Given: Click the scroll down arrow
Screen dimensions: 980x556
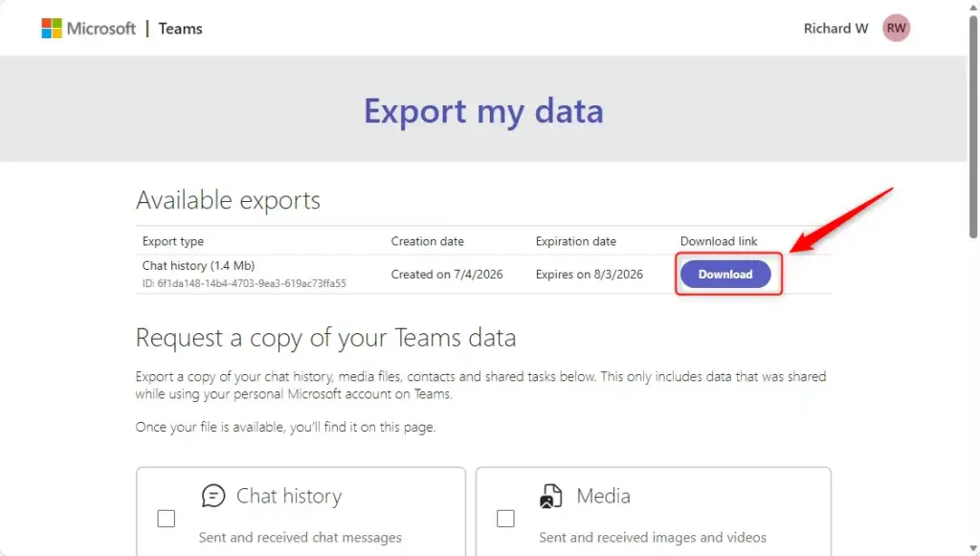Looking at the screenshot, I should coord(973,549).
